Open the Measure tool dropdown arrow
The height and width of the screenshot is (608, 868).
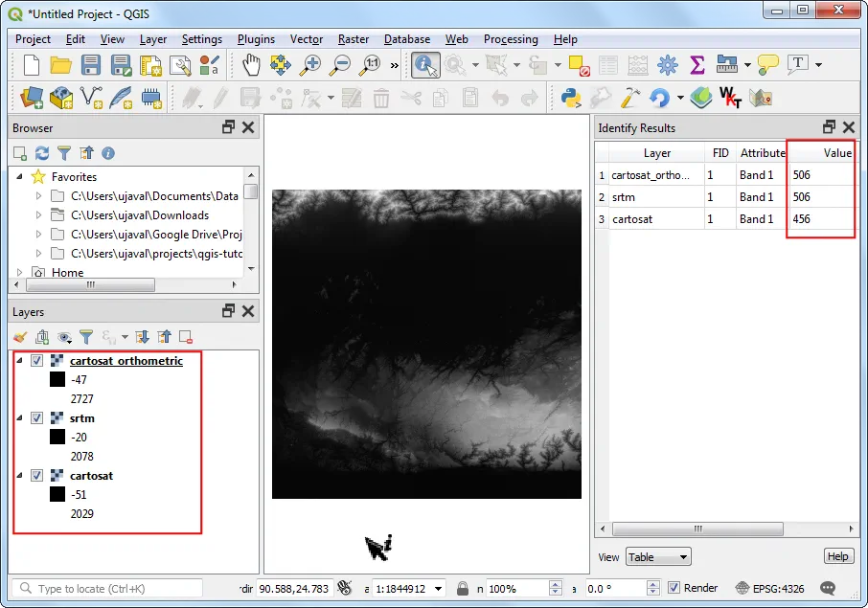(x=747, y=65)
